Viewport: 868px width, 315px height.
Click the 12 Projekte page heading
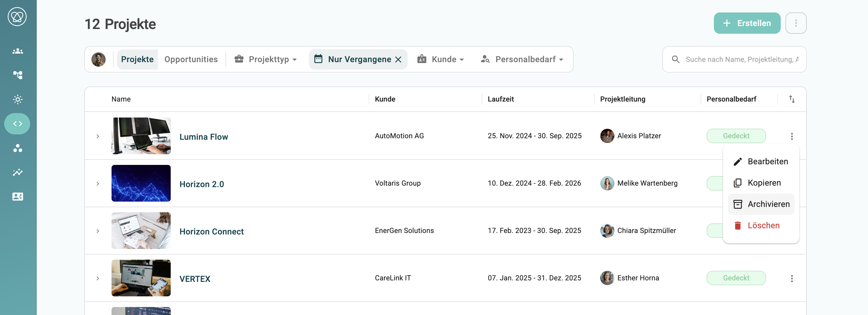coord(120,24)
